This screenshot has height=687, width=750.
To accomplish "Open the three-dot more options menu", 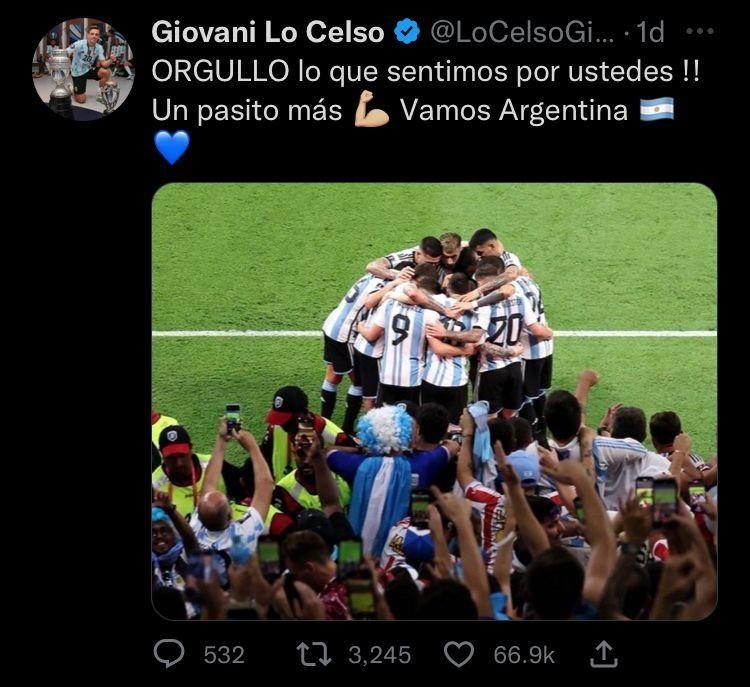I will pyautogui.click(x=700, y=32).
